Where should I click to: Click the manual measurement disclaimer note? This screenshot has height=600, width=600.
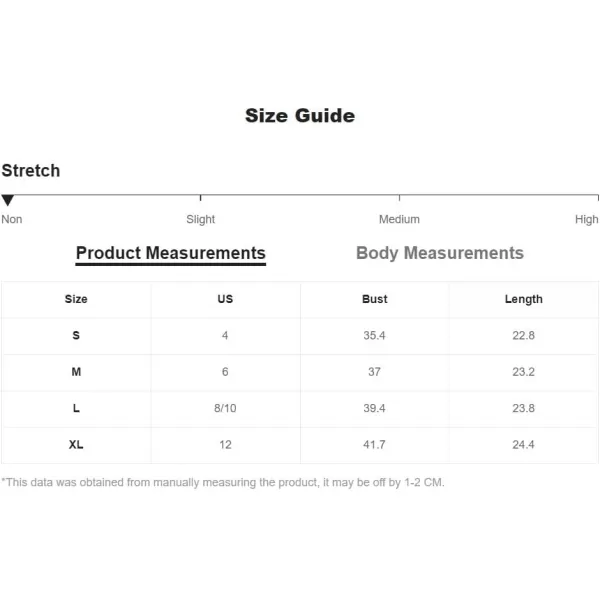[223, 483]
